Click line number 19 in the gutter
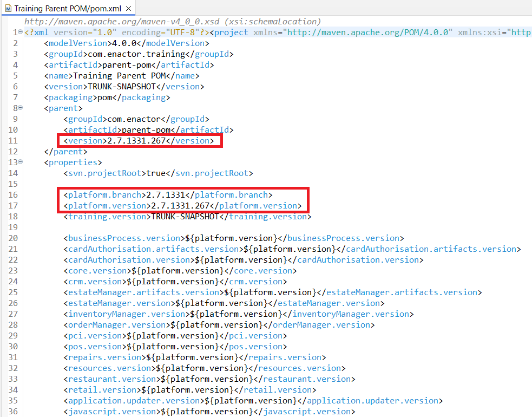 click(13, 227)
